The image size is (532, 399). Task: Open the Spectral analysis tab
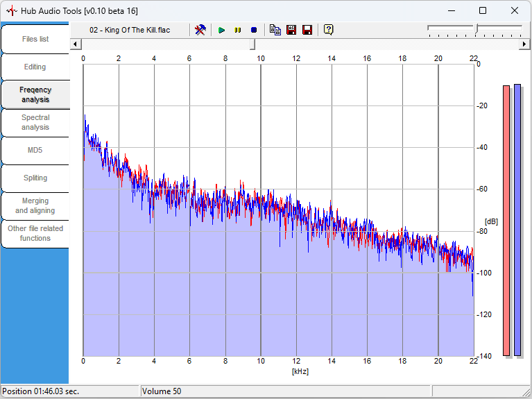click(x=35, y=123)
